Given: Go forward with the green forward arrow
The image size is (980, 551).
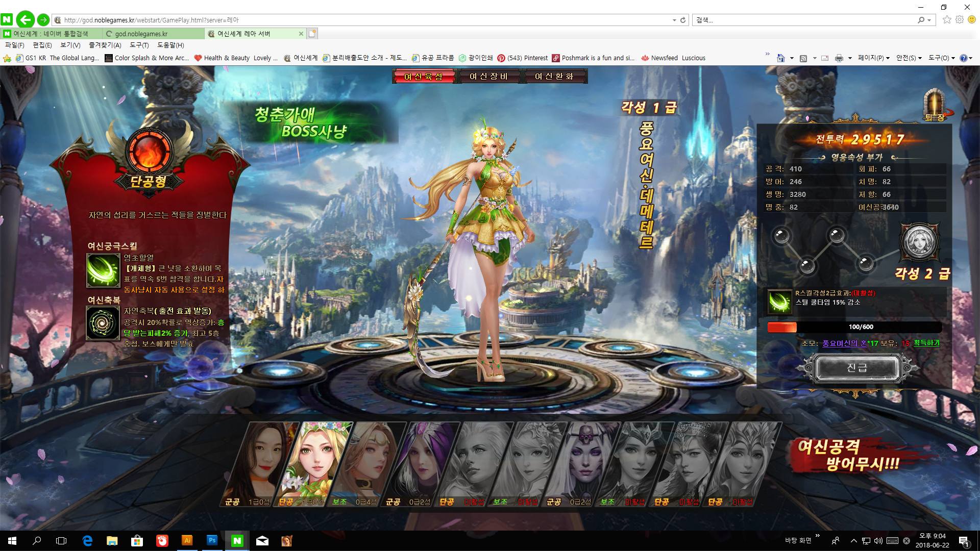Looking at the screenshot, I should (43, 20).
